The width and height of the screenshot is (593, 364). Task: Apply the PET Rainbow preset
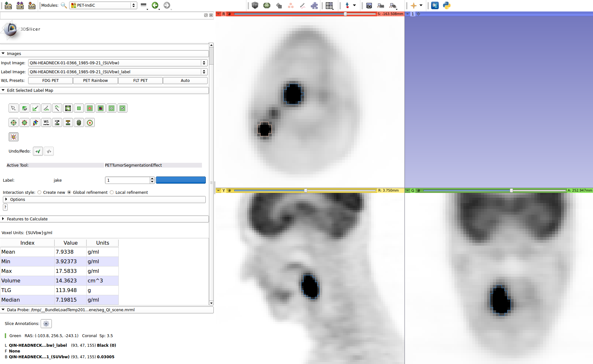pyautogui.click(x=95, y=81)
